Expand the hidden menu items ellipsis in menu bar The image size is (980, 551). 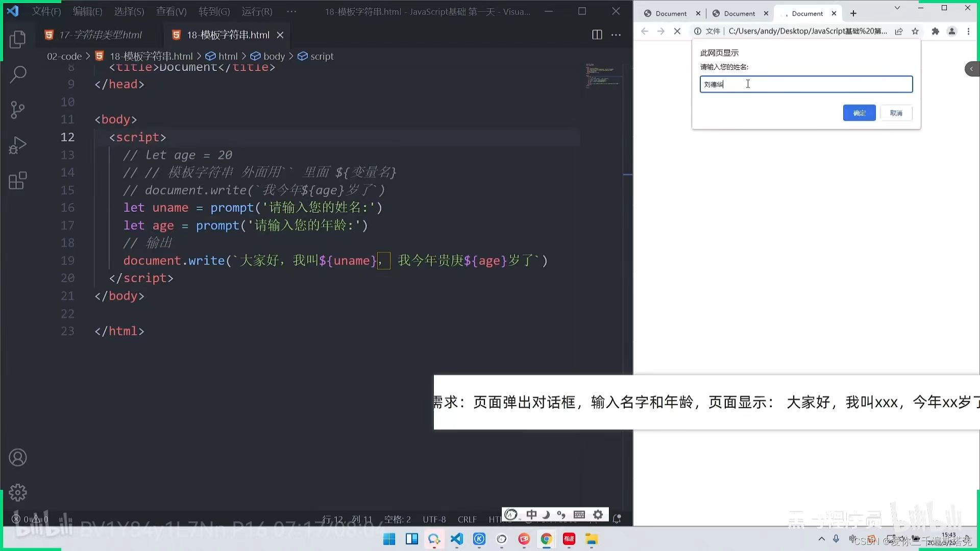291,11
